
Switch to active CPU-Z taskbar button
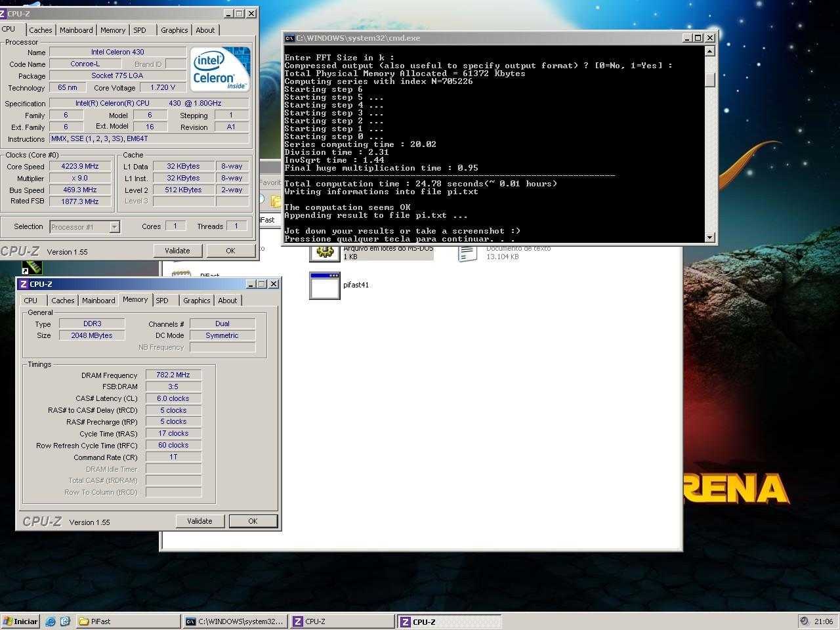point(450,621)
